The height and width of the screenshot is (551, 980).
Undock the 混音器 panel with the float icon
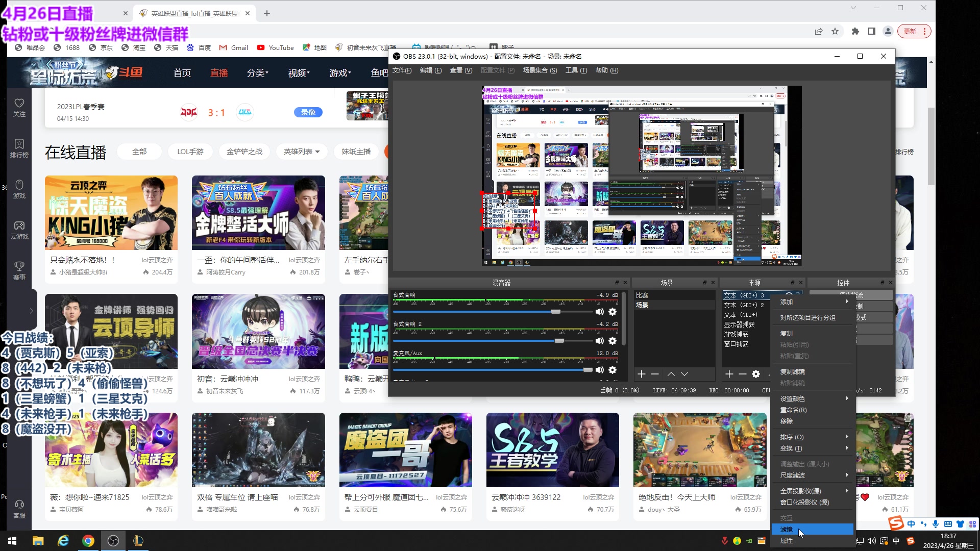(x=617, y=283)
